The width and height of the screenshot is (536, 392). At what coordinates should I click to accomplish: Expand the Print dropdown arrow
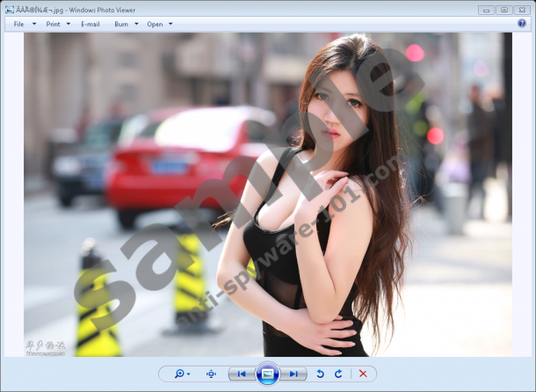(68, 24)
